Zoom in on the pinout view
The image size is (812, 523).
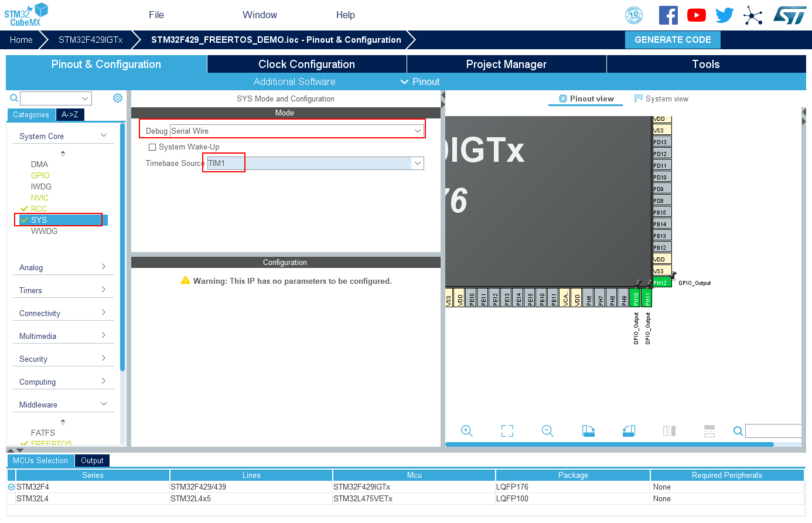tap(467, 431)
